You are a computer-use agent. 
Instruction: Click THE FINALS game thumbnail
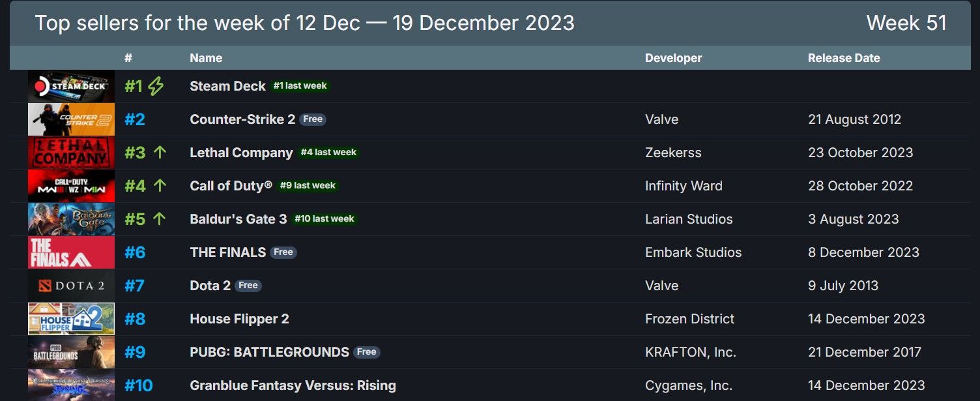[x=71, y=252]
